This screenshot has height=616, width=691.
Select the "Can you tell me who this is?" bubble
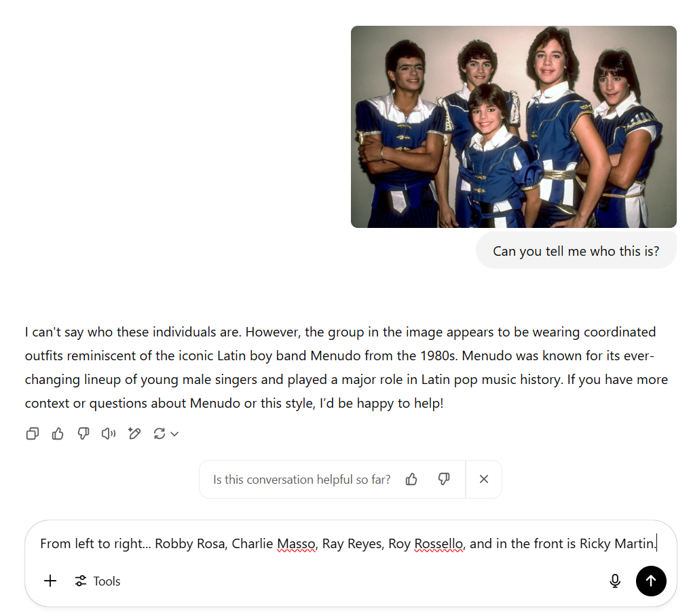(x=576, y=251)
